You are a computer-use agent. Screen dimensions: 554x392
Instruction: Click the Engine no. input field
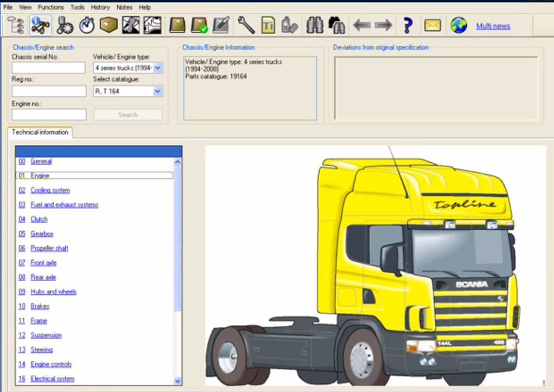[x=49, y=114]
